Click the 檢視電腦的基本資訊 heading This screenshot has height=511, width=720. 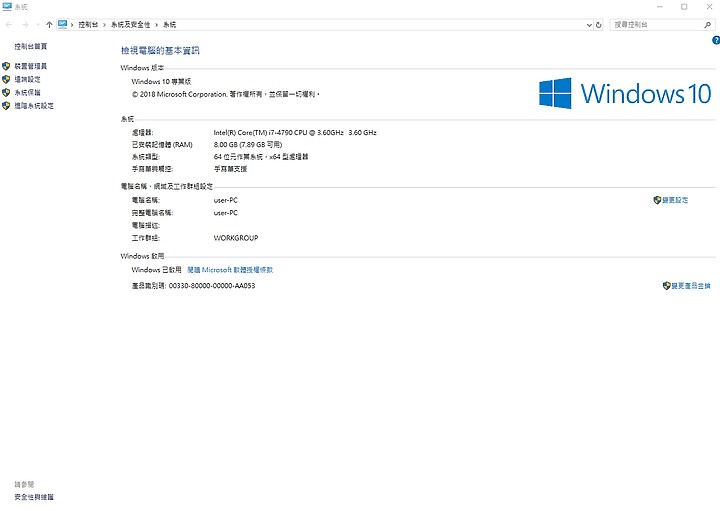(160, 51)
